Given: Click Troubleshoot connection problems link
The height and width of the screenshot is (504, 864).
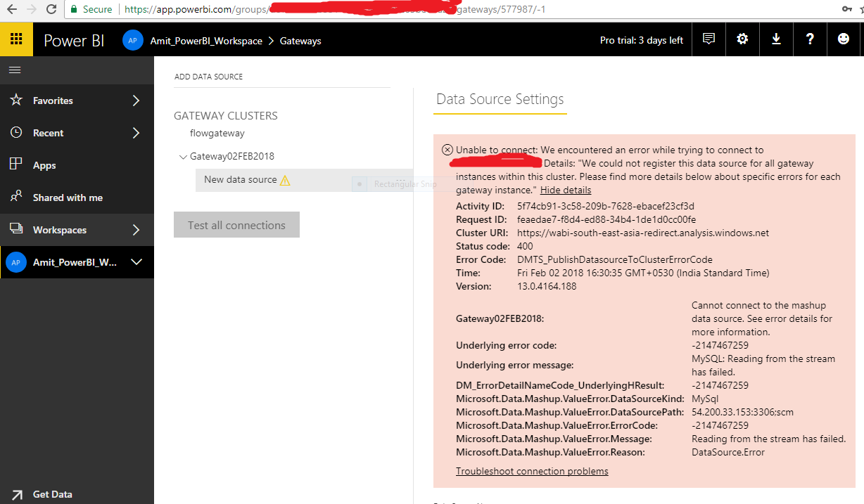Looking at the screenshot, I should tap(532, 471).
